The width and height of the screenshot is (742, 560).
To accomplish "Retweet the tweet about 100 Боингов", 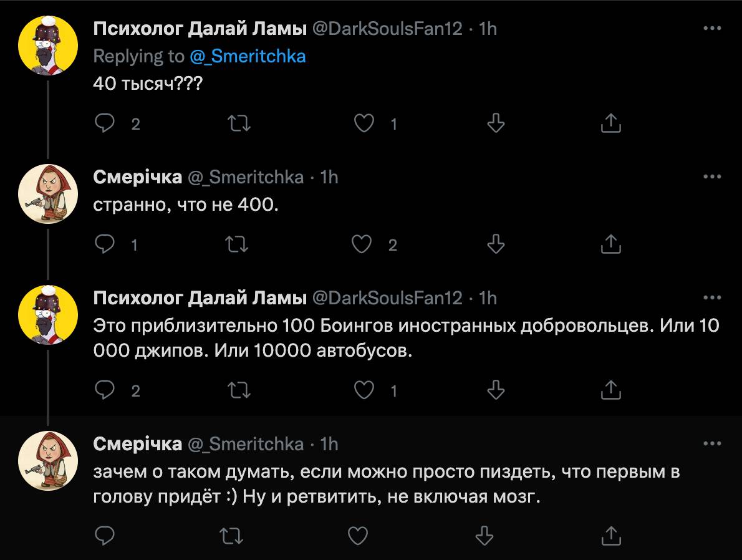I will (240, 390).
